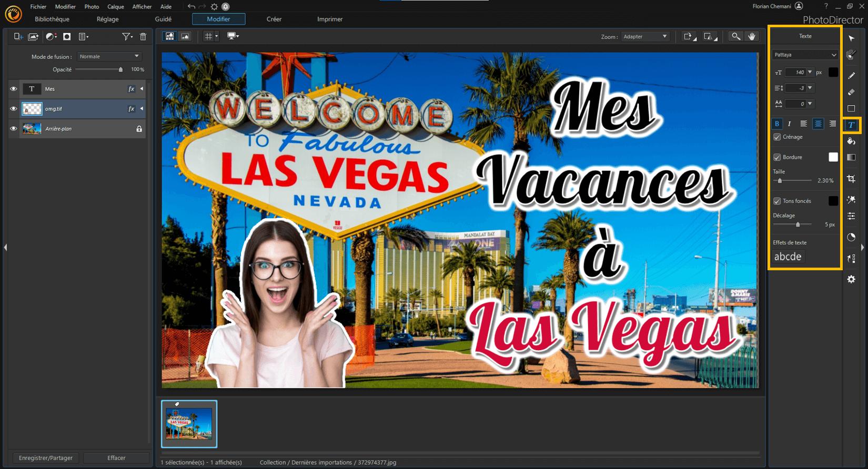Open the secondary monitor display dropdown

(233, 36)
